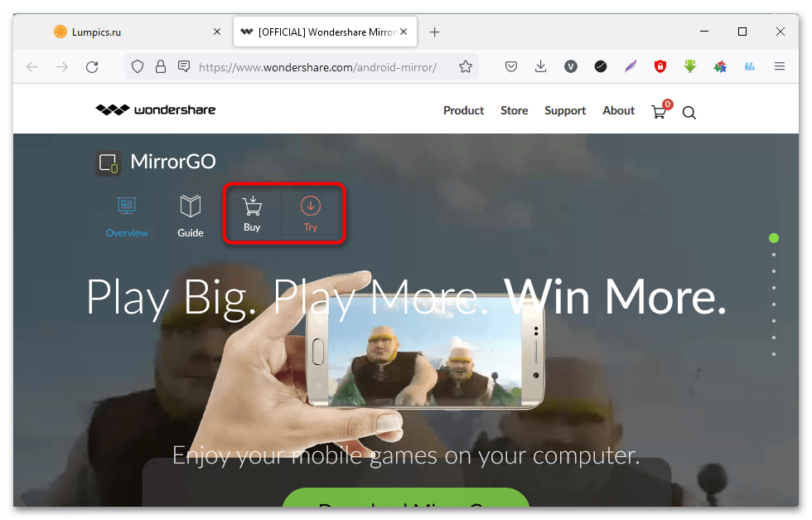Open the Product menu
Screen dimensions: 812x520
463,110
